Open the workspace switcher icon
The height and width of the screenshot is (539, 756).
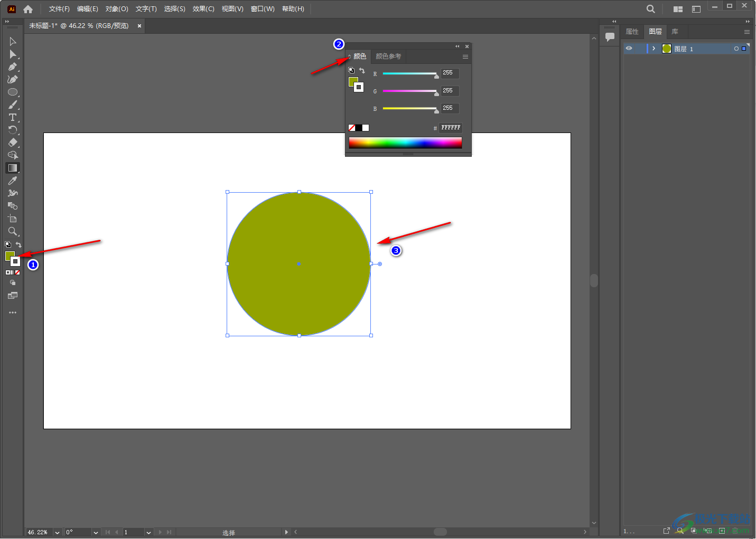(696, 9)
